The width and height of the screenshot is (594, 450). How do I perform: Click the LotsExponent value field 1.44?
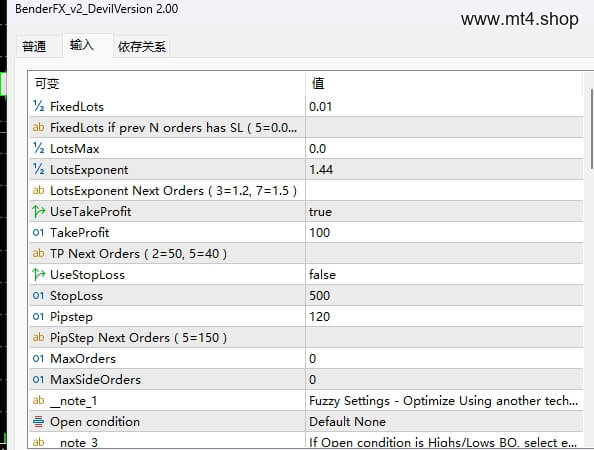tap(444, 169)
